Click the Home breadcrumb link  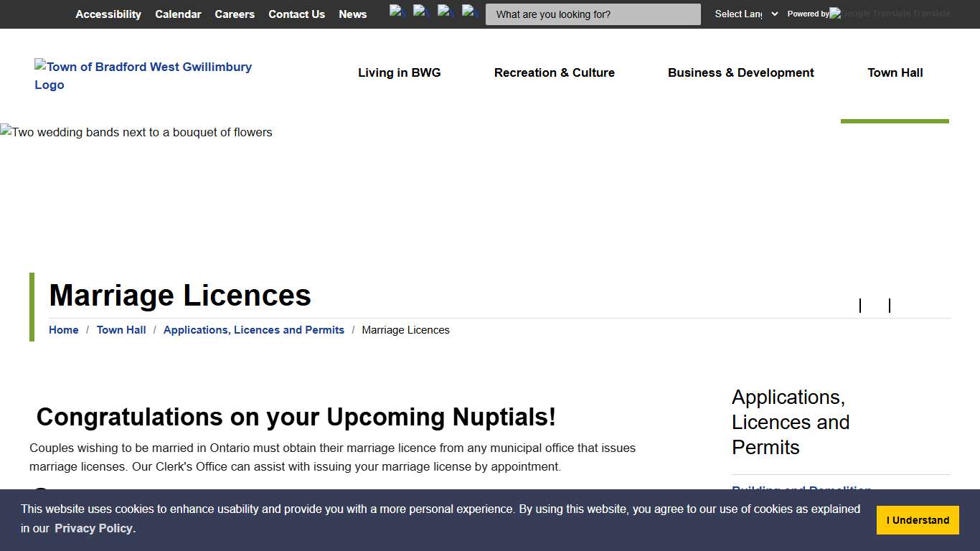pyautogui.click(x=63, y=330)
